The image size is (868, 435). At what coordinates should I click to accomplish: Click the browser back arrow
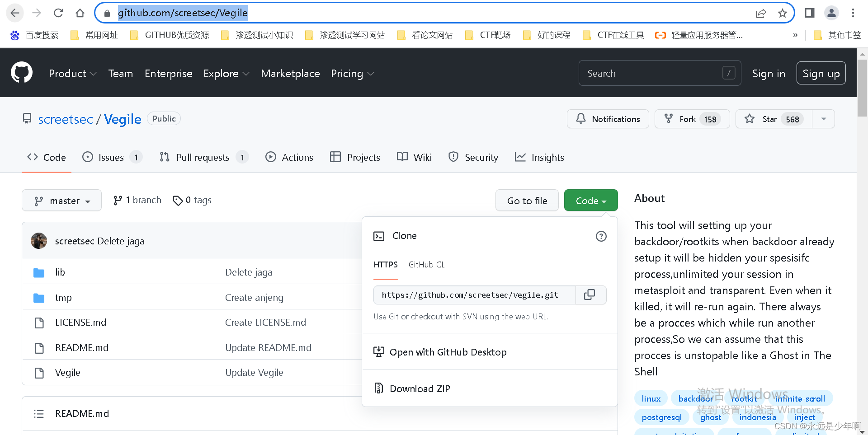coord(15,13)
